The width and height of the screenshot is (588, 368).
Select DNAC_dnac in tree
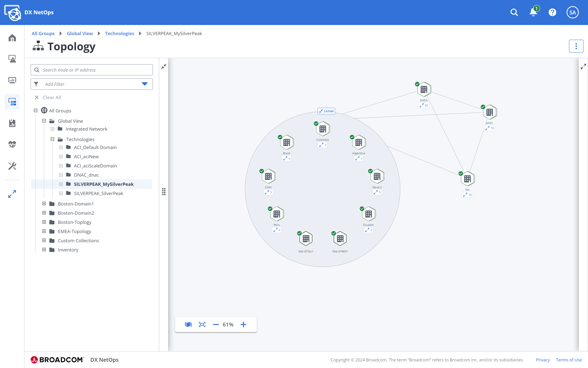[x=86, y=175]
